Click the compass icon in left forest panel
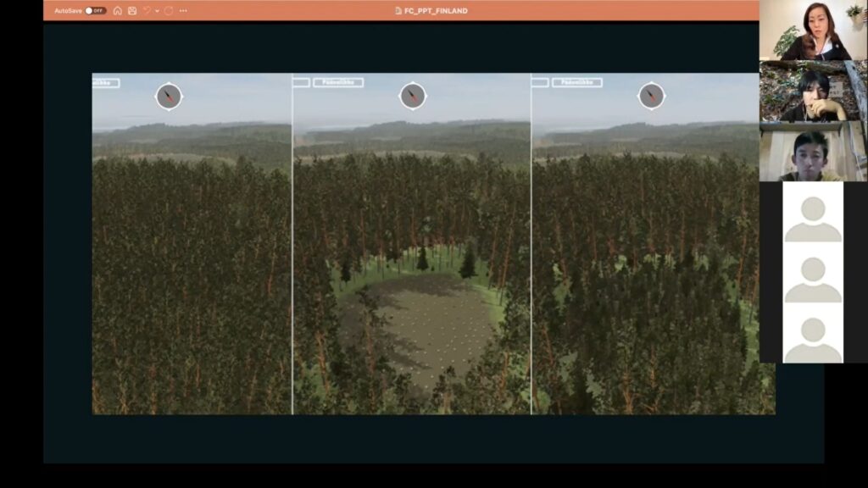The width and height of the screenshot is (868, 488). point(169,96)
